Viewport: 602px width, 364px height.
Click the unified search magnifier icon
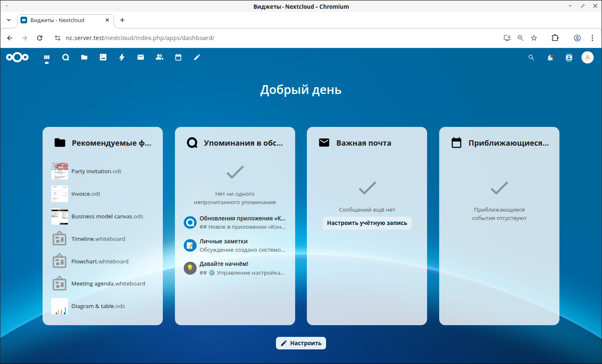pos(531,58)
